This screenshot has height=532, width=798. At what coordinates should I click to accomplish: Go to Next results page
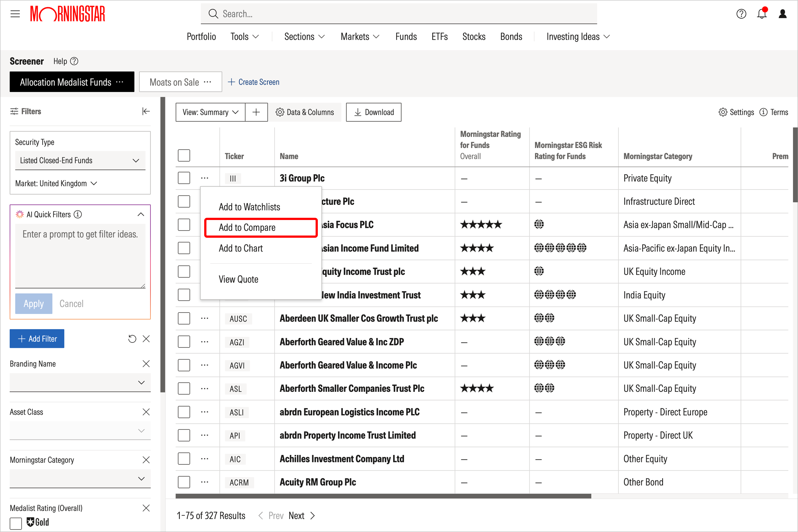tap(302, 516)
